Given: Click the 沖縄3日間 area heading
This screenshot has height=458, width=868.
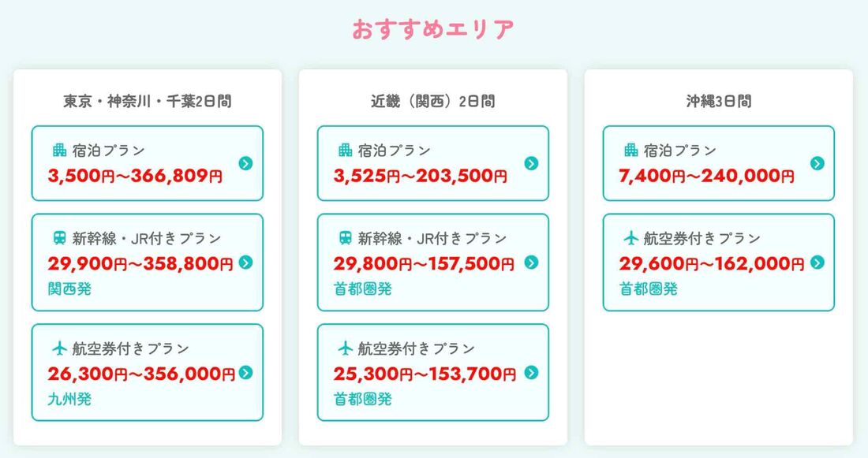Looking at the screenshot, I should click(x=718, y=101).
